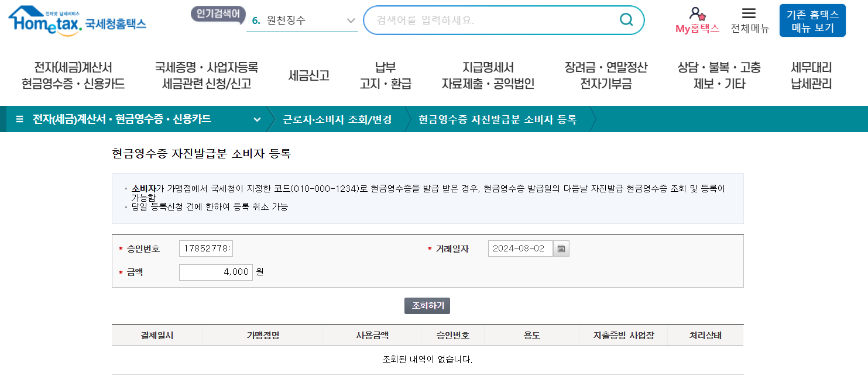The height and width of the screenshot is (390, 868).
Task: Click the 금액 amount input field
Action: tap(215, 272)
